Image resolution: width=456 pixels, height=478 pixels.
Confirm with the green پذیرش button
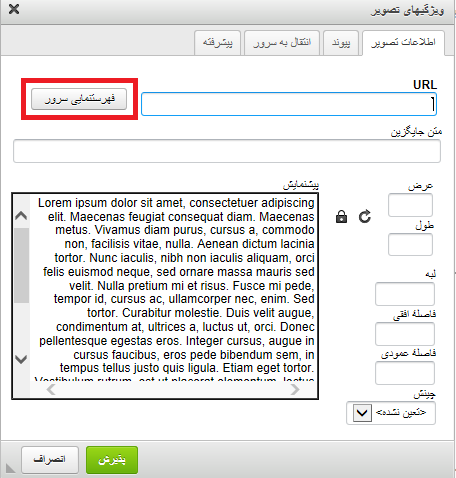pyautogui.click(x=112, y=460)
